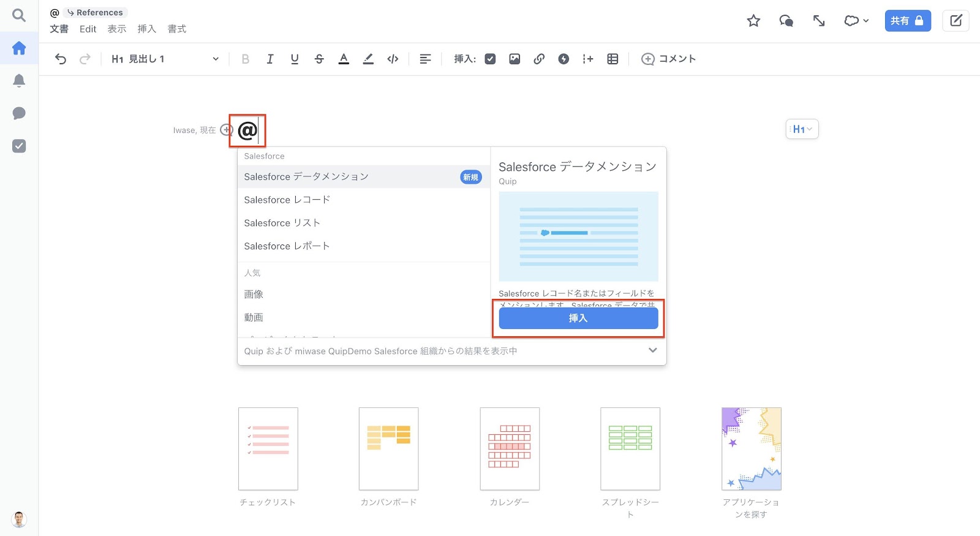Open the 挿入 menu
This screenshot has height=536, width=980.
147,29
